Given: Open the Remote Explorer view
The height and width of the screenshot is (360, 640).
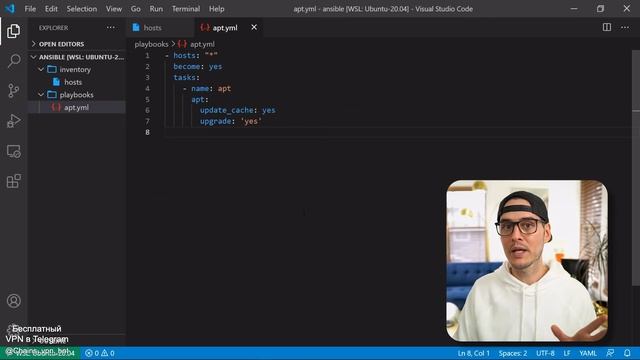Looking at the screenshot, I should pos(13,151).
